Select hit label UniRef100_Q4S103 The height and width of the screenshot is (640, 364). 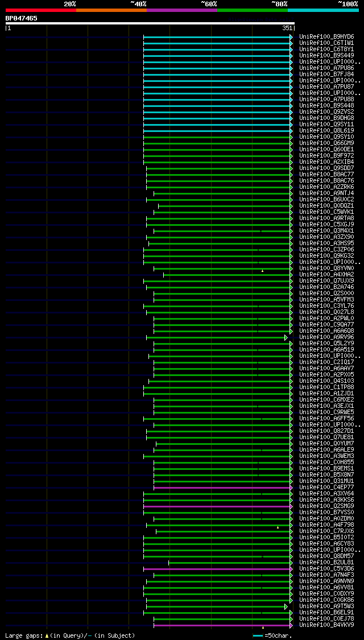point(326,381)
